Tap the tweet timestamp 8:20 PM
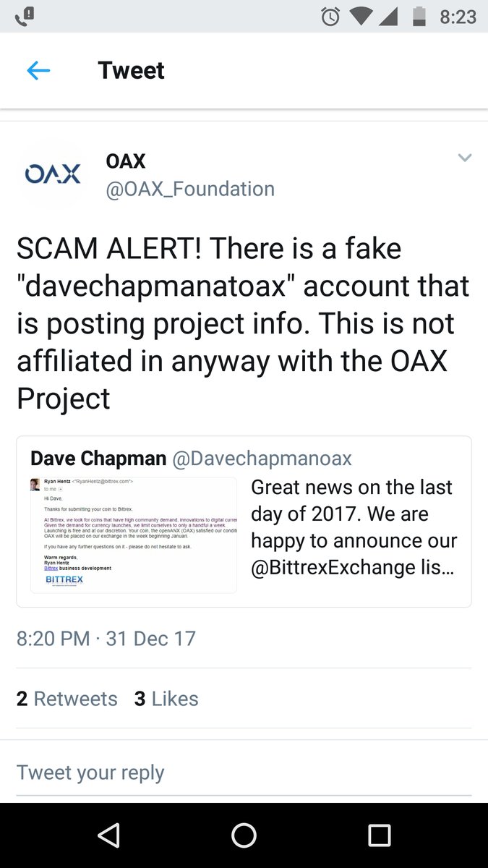The height and width of the screenshot is (868, 488). point(53,639)
